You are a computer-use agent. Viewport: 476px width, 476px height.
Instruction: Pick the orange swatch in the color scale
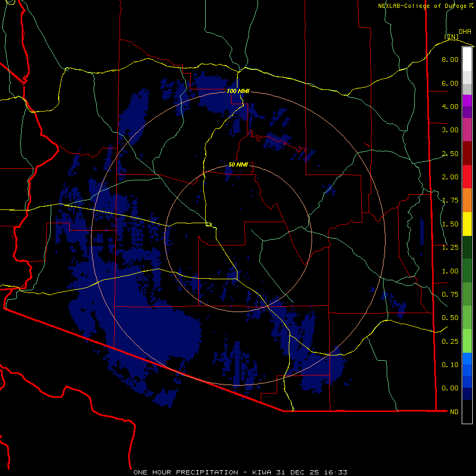tap(467, 200)
